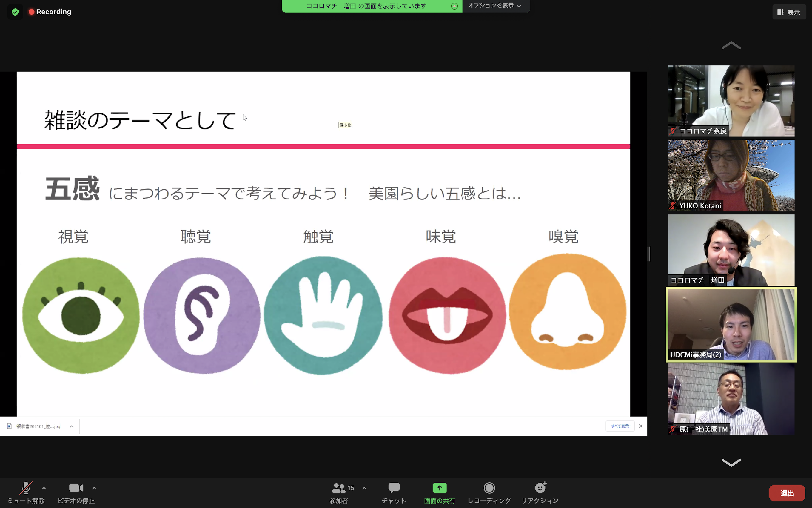Click the downloaded 領収書 jpg file

[x=38, y=426]
